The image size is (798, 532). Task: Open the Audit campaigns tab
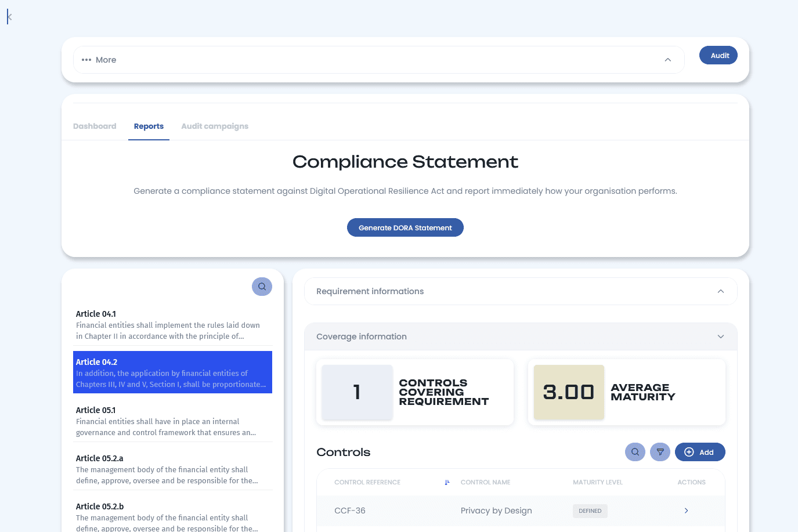215,126
